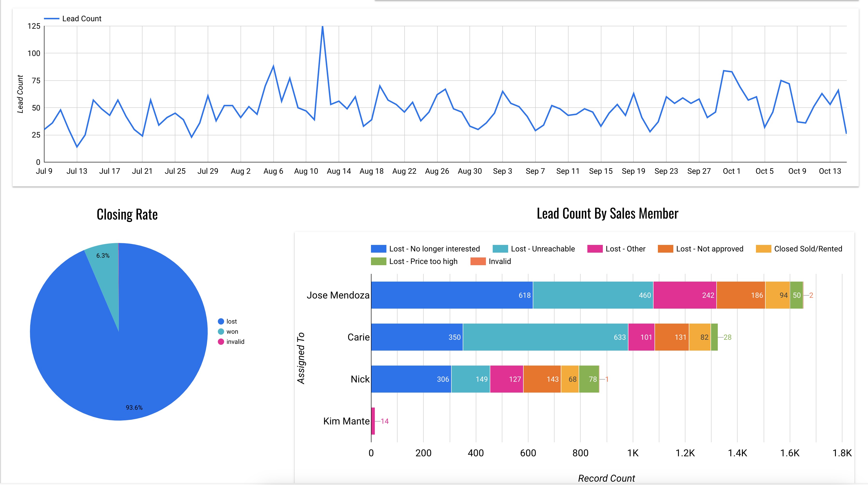This screenshot has height=485, width=868.
Task: Click the '1K' tick label on bar chart
Action: pyautogui.click(x=633, y=453)
